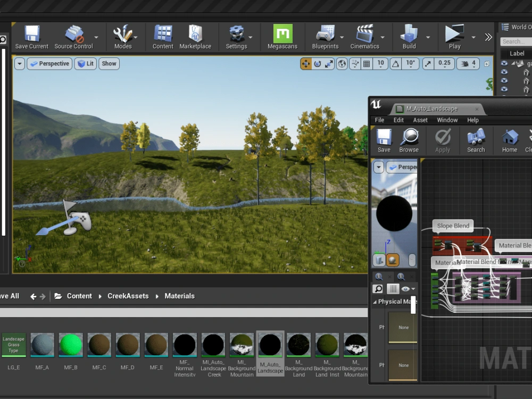The height and width of the screenshot is (399, 532).
Task: Open the Show flags dropdown
Action: point(109,63)
